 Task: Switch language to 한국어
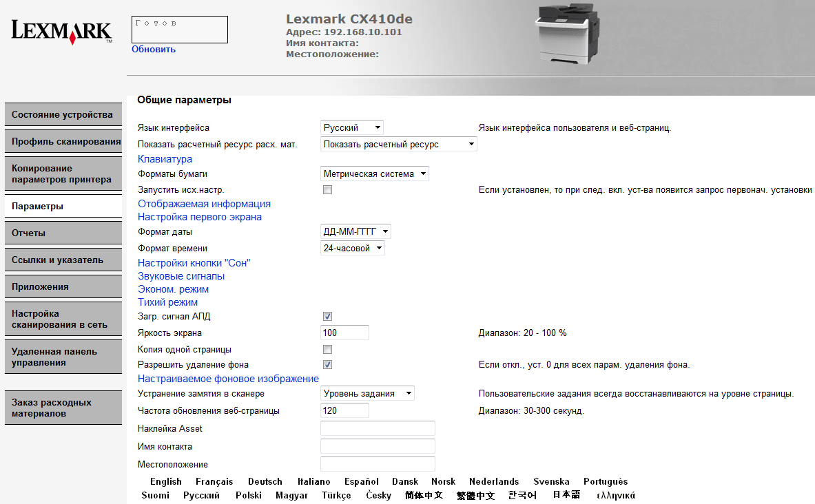[x=522, y=495]
